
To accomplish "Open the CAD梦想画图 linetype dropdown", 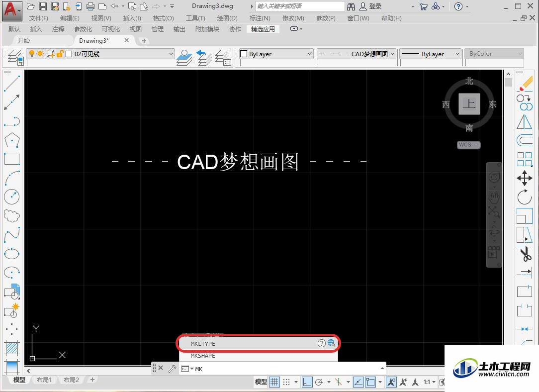I will (x=392, y=54).
